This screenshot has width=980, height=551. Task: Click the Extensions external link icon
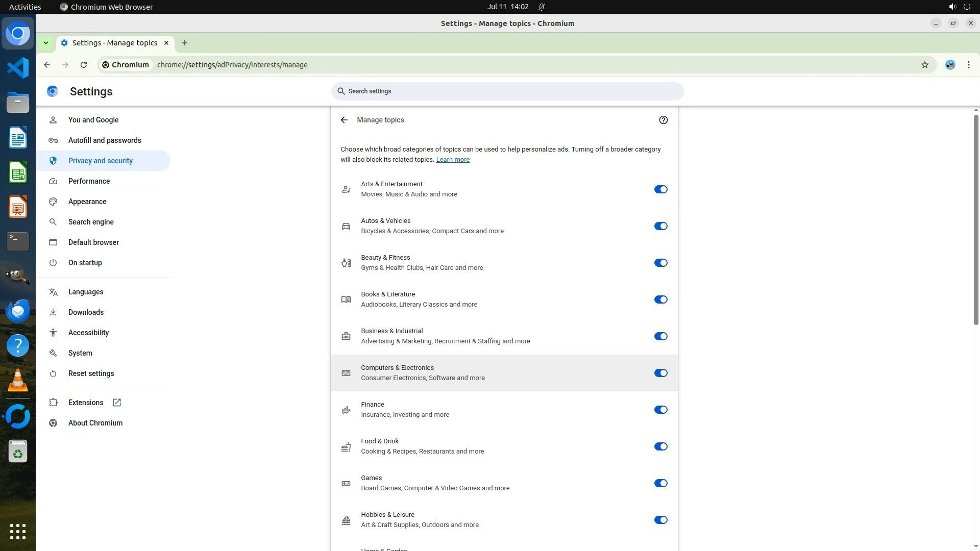click(x=117, y=403)
